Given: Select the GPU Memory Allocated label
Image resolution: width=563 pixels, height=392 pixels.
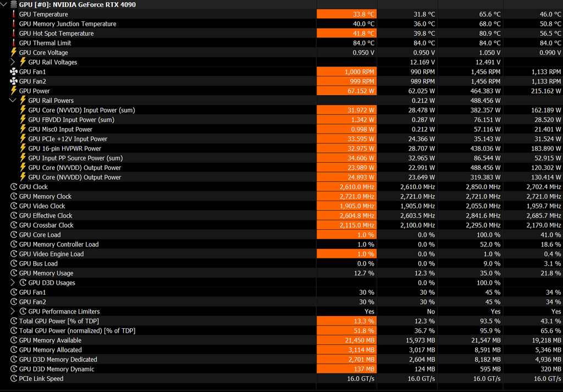Looking at the screenshot, I should click(50, 350).
